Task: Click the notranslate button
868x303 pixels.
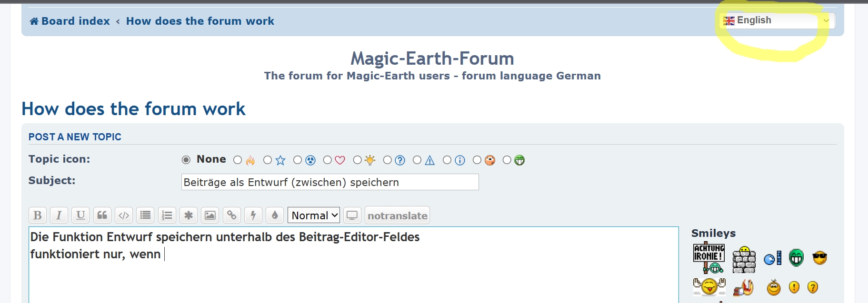Action: [x=397, y=215]
